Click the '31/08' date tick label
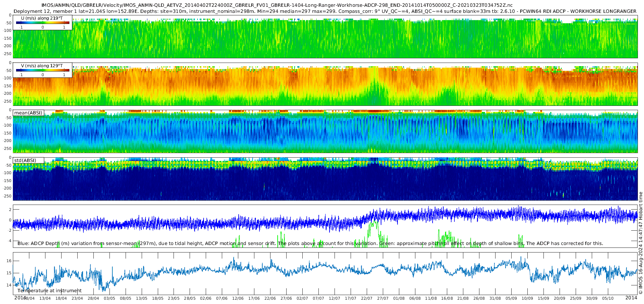Viewport: 644px width, 304px height. pyautogui.click(x=495, y=298)
